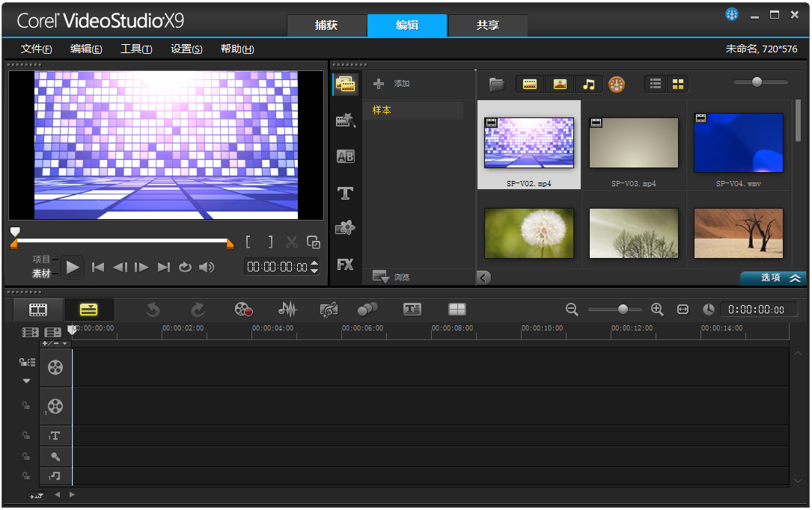812x510 pixels.
Task: Select the dandelion photo thumbnail
Action: [x=528, y=233]
